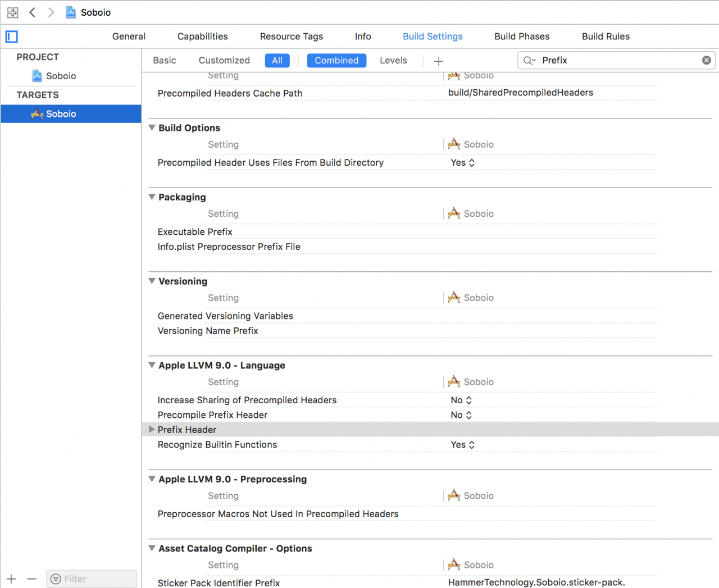Collapse Asset Catalog Compiler - Options section

point(152,548)
